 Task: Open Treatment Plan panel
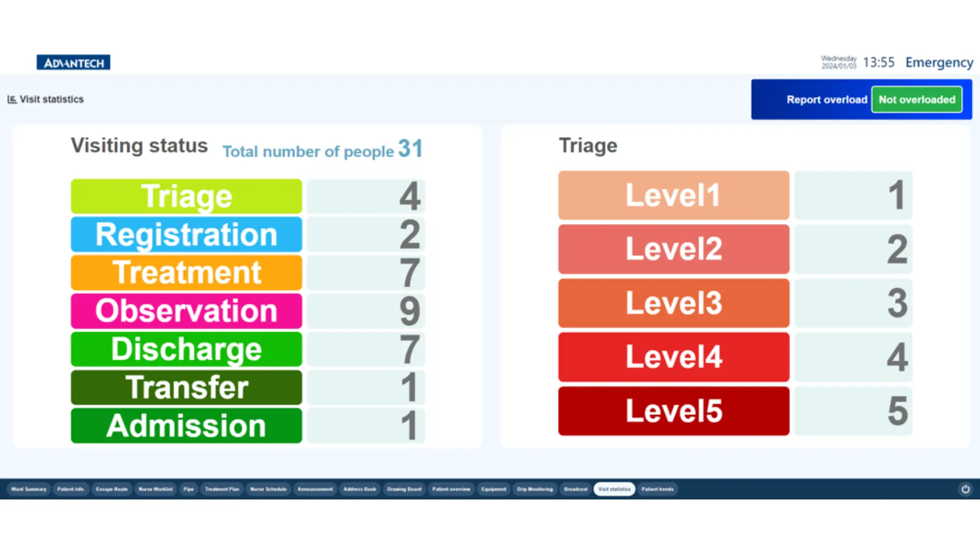[222, 488]
